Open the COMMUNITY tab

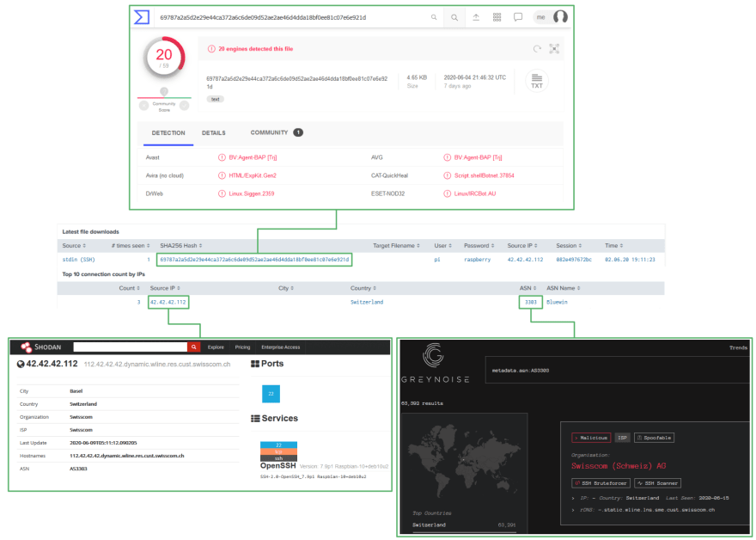click(277, 132)
